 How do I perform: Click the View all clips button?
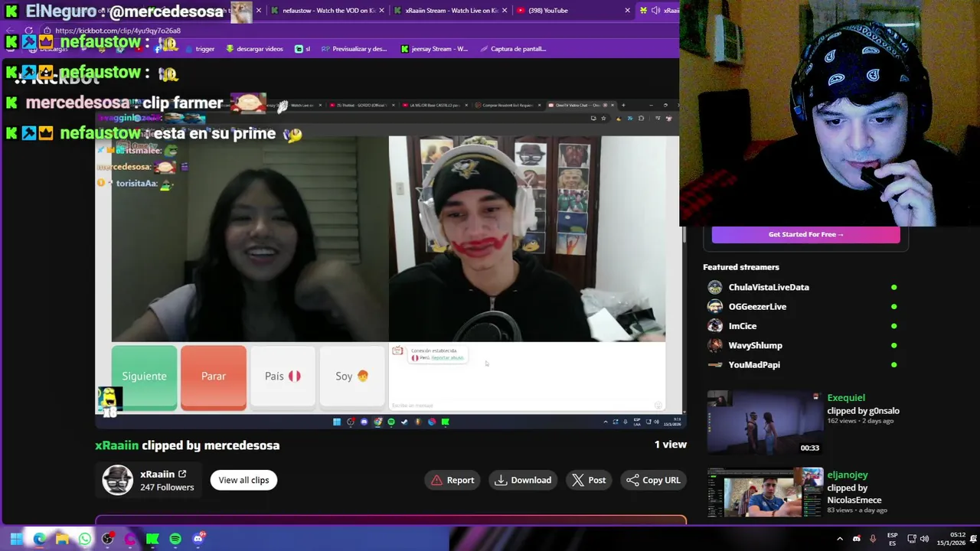point(243,480)
